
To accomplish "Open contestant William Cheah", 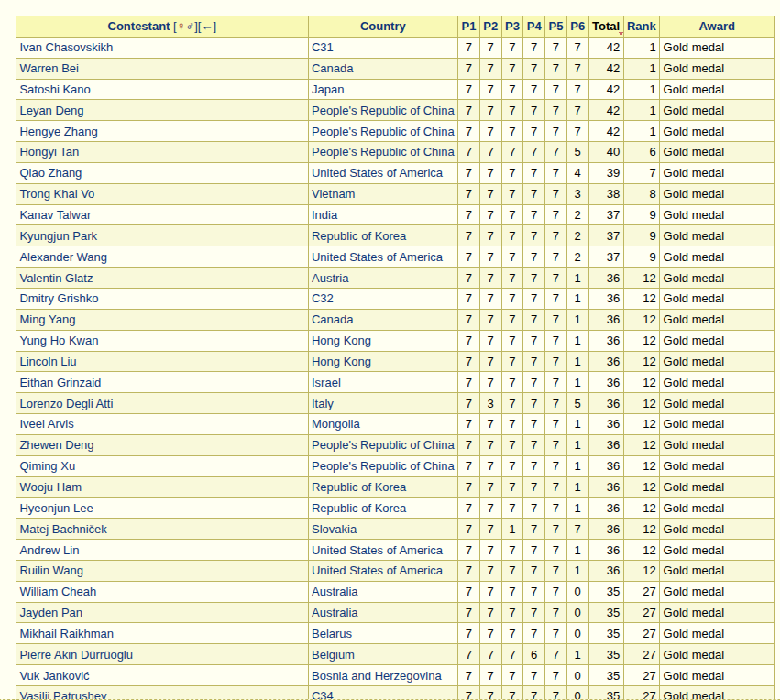I will point(58,592).
